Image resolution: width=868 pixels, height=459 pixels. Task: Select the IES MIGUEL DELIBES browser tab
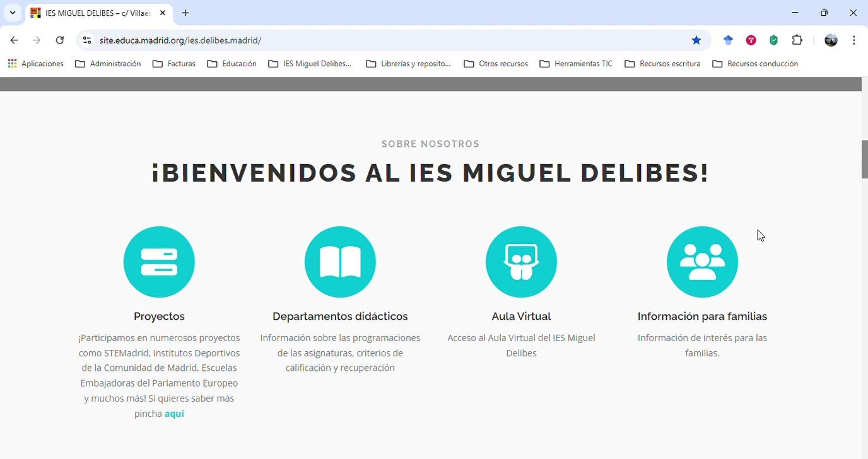[98, 13]
